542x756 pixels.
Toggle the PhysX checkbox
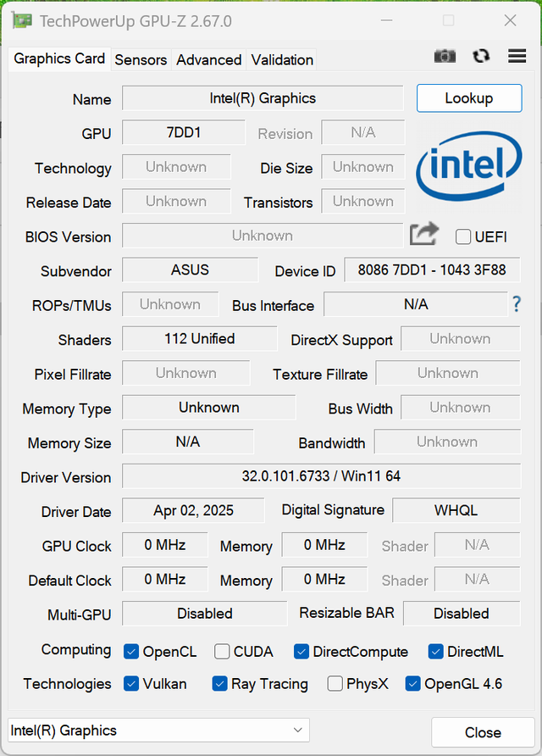335,684
